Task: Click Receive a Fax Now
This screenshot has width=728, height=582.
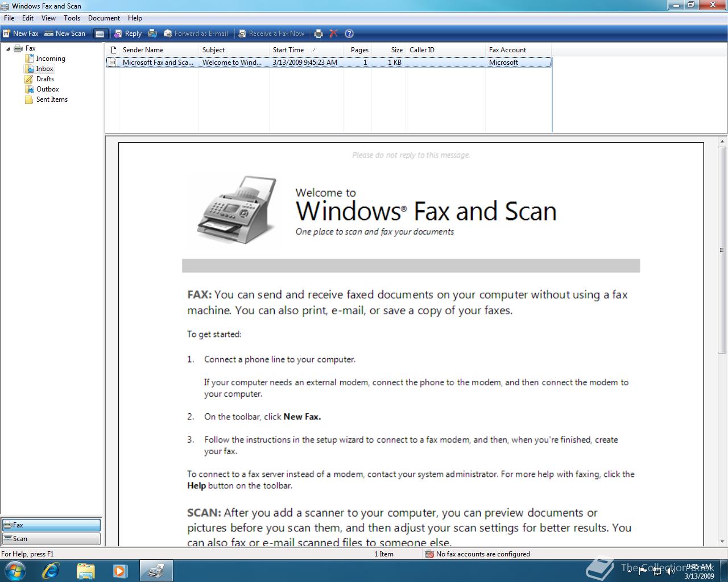Action: coord(271,34)
